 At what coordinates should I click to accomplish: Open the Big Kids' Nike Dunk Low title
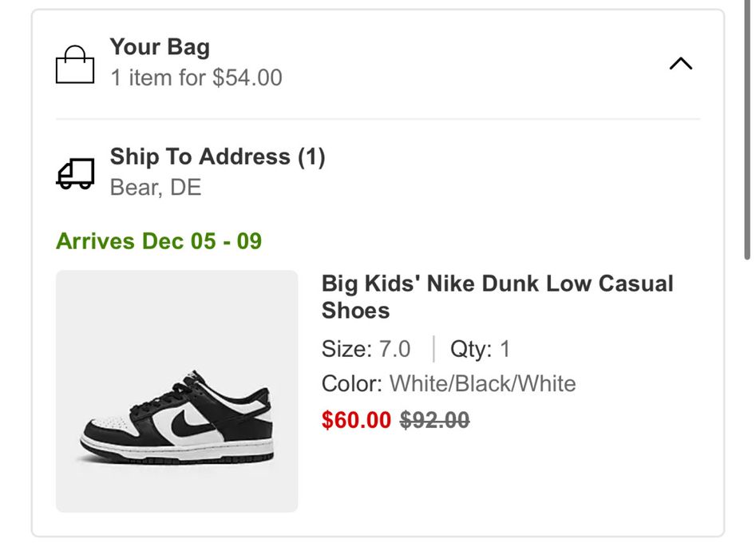pyautogui.click(x=497, y=296)
